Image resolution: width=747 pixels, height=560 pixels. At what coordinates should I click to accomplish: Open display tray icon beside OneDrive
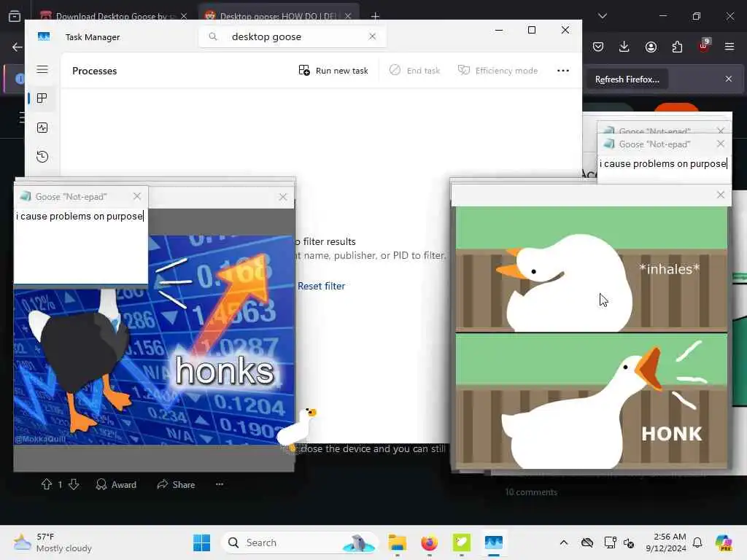pyautogui.click(x=610, y=542)
